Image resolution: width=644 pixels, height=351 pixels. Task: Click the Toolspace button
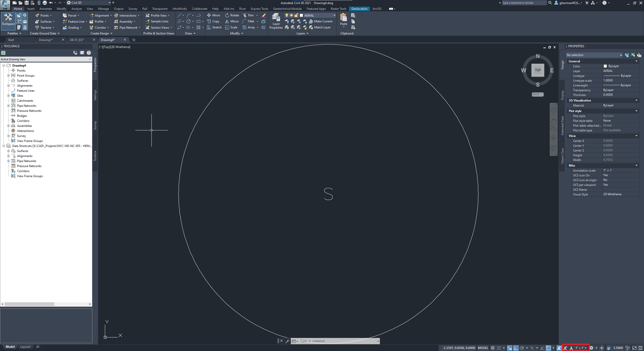[8, 21]
